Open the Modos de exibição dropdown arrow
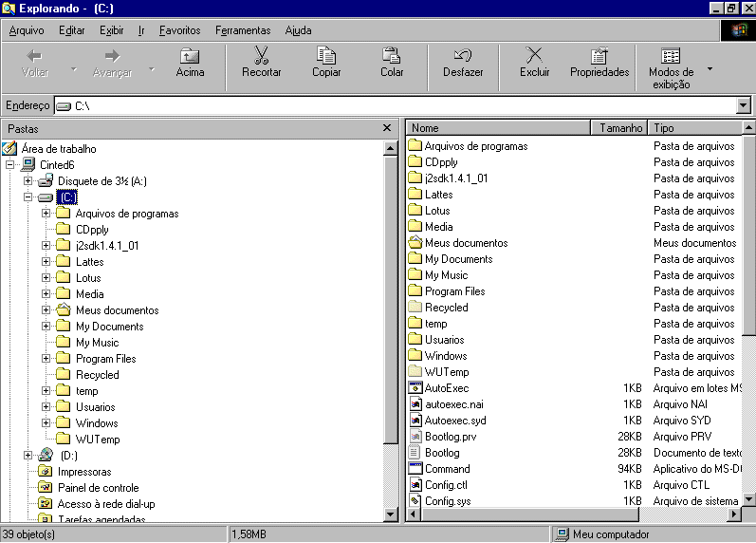The image size is (756, 543). tap(710, 69)
